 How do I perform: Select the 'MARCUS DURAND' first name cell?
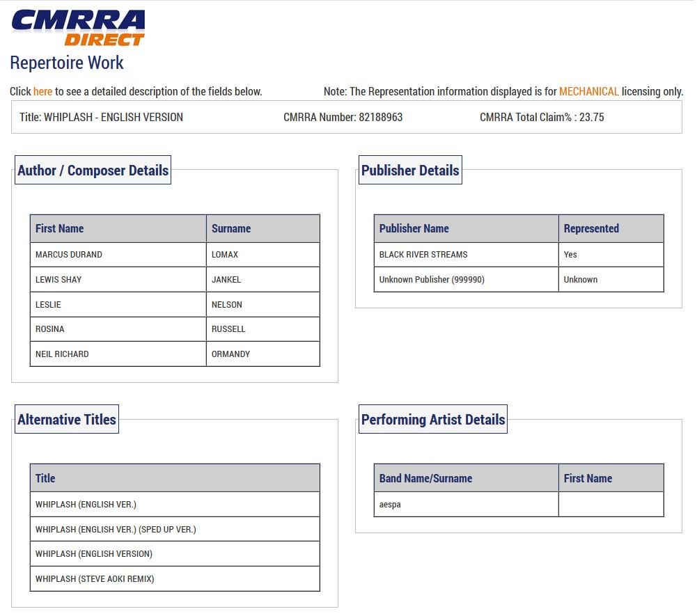[x=118, y=255]
